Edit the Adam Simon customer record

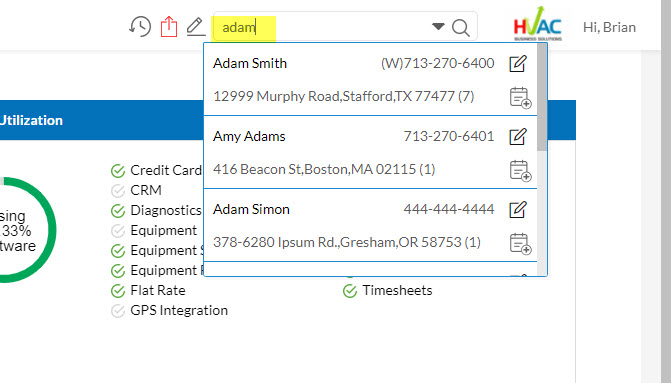coord(518,210)
